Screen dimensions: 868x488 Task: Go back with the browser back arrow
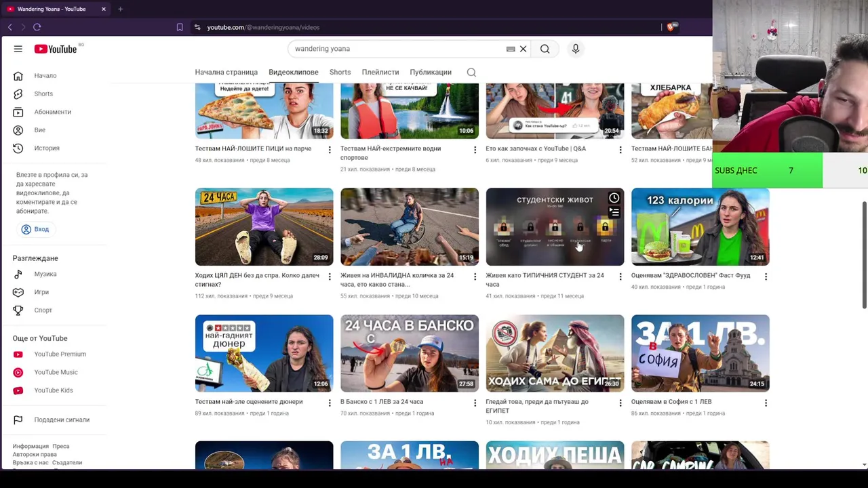9,27
